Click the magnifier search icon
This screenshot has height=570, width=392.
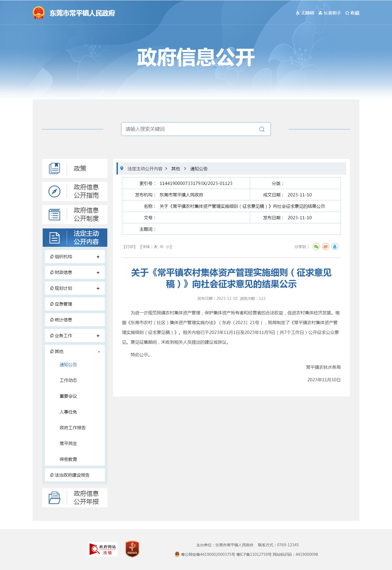point(262,129)
